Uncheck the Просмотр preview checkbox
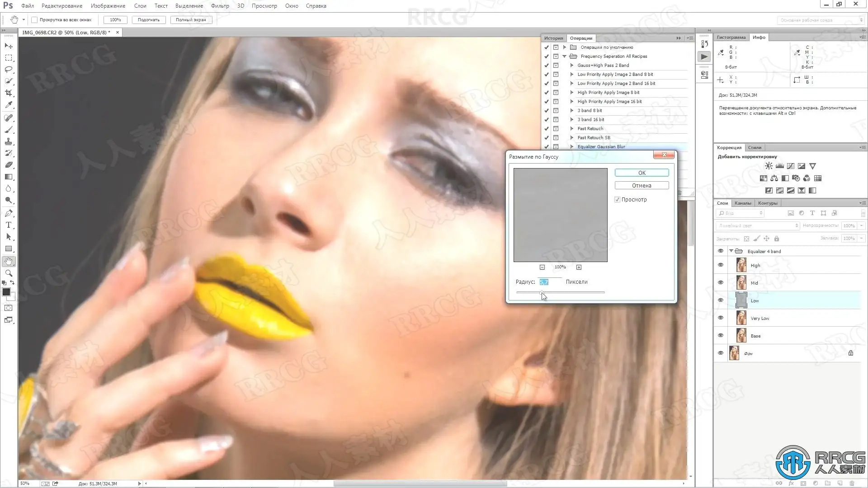868x488 pixels. click(x=618, y=200)
